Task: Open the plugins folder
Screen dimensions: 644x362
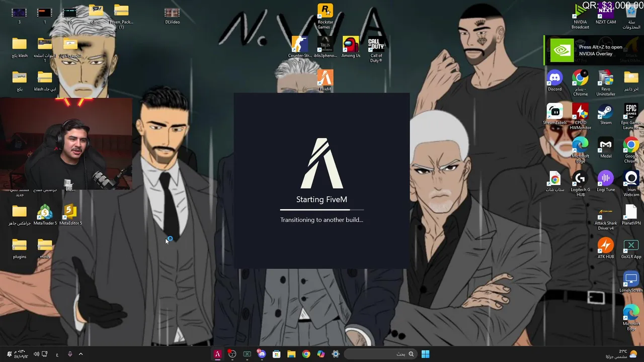Action: tap(19, 248)
